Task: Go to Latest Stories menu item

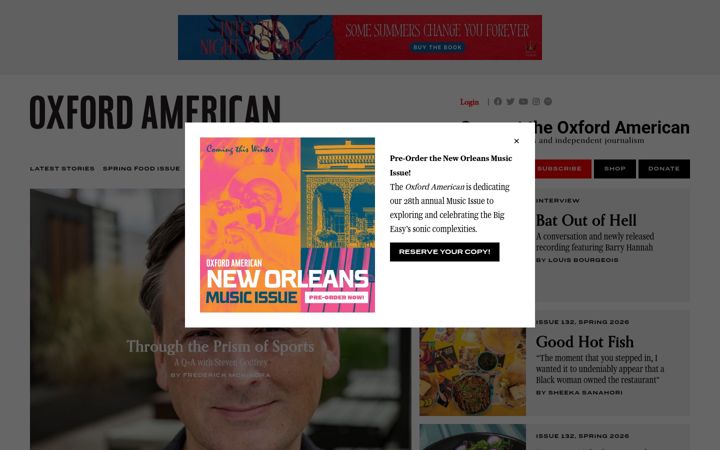Action: point(62,169)
